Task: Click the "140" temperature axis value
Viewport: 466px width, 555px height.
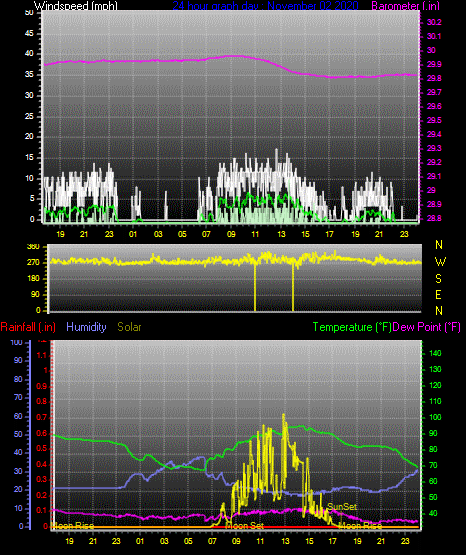Action: pos(435,353)
